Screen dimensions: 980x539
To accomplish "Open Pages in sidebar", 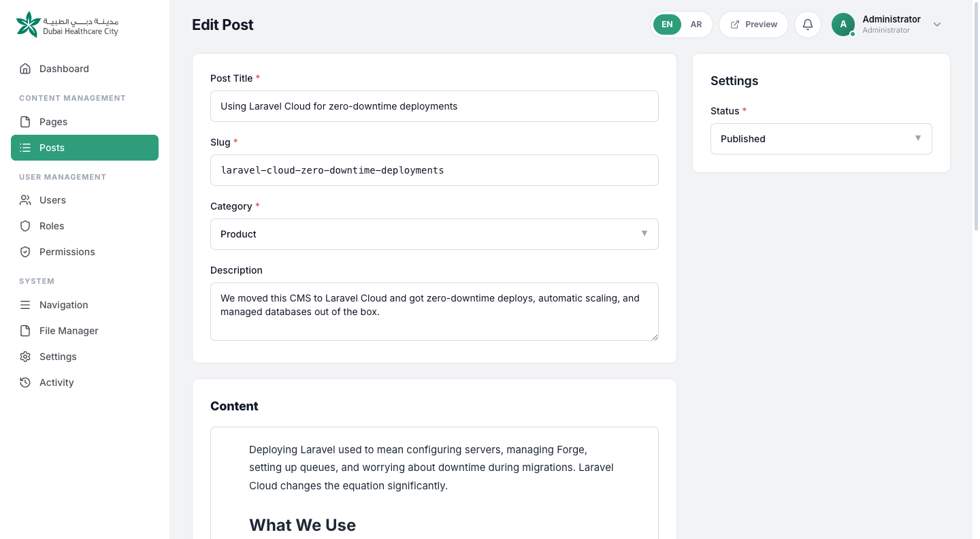I will tap(84, 122).
